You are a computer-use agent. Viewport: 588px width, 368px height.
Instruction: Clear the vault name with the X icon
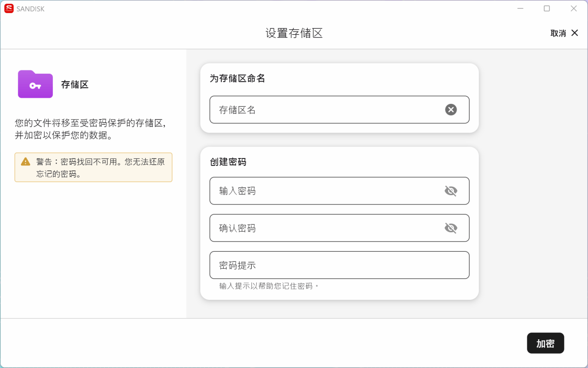451,109
